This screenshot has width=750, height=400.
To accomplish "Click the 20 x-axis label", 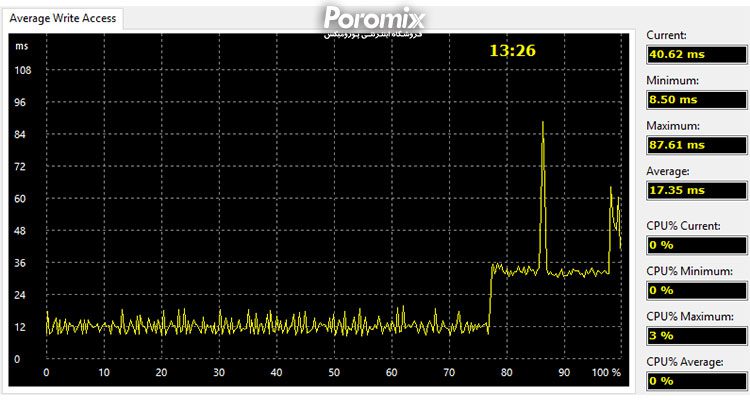I will point(161,372).
